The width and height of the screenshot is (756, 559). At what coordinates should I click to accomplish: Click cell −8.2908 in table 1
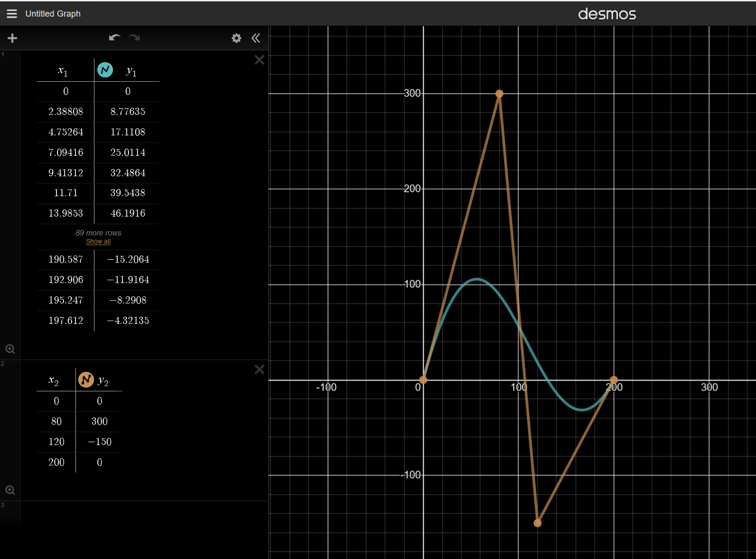coord(128,300)
